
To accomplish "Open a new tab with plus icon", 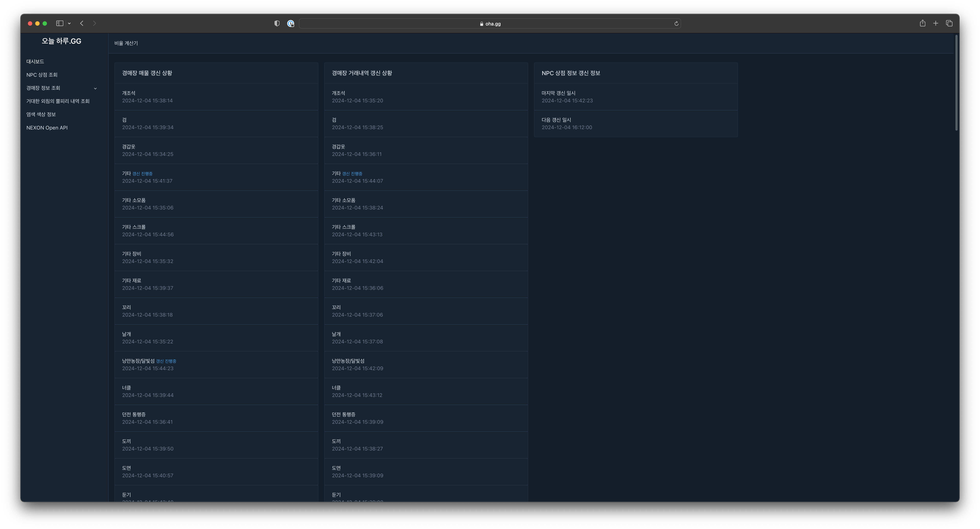I will click(x=935, y=23).
